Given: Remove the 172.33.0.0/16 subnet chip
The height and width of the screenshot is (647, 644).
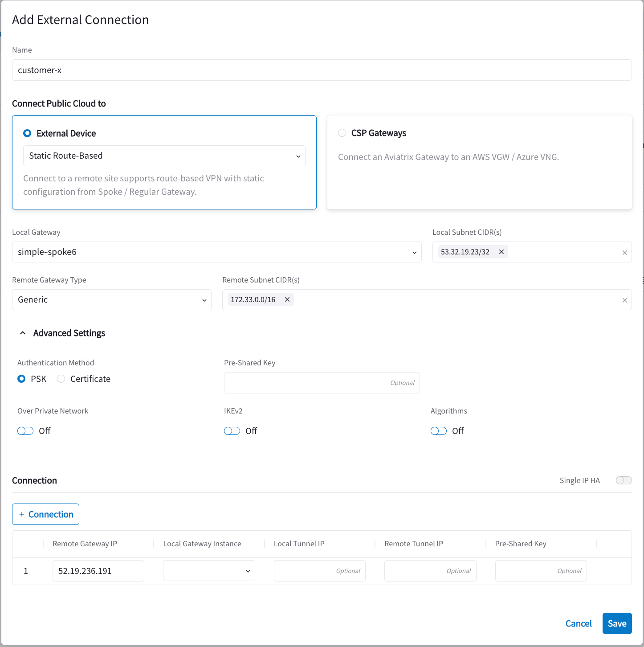Looking at the screenshot, I should [x=287, y=299].
